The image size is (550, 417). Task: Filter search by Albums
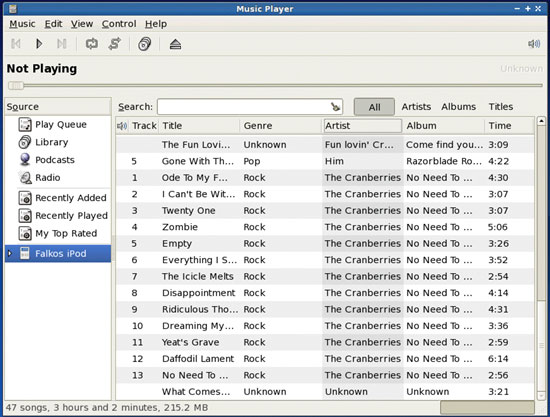(x=458, y=107)
